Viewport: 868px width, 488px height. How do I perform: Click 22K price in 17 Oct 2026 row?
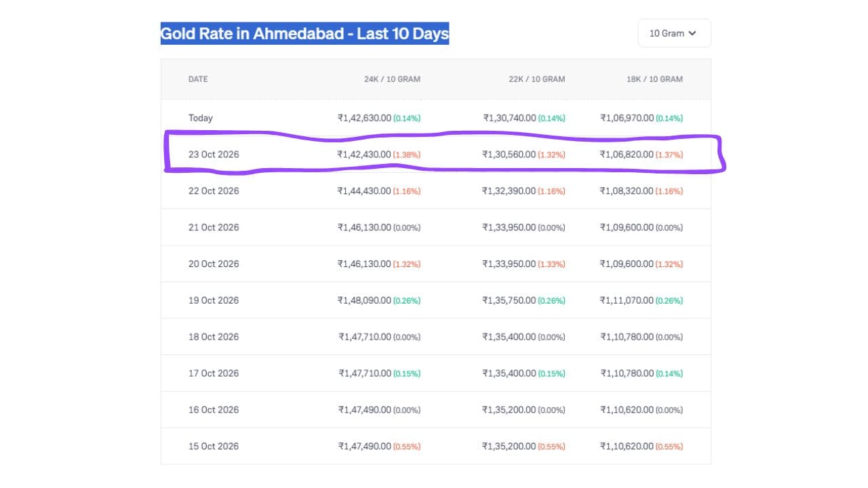[x=509, y=373]
